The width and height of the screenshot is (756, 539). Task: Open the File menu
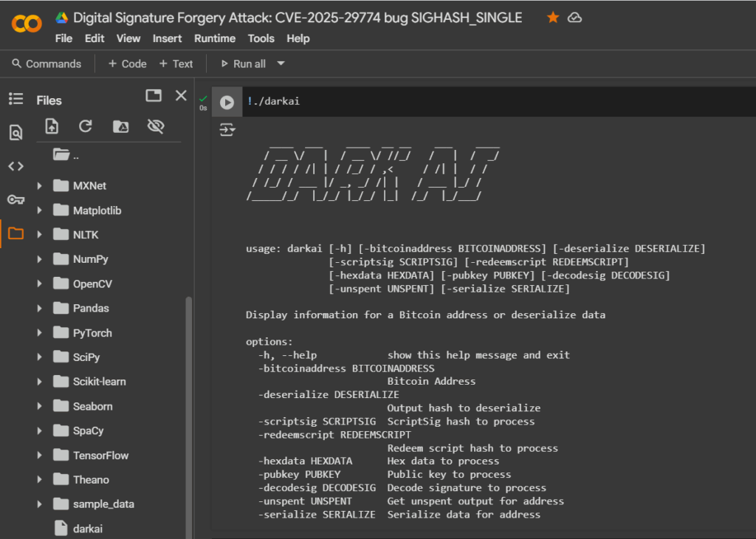63,38
